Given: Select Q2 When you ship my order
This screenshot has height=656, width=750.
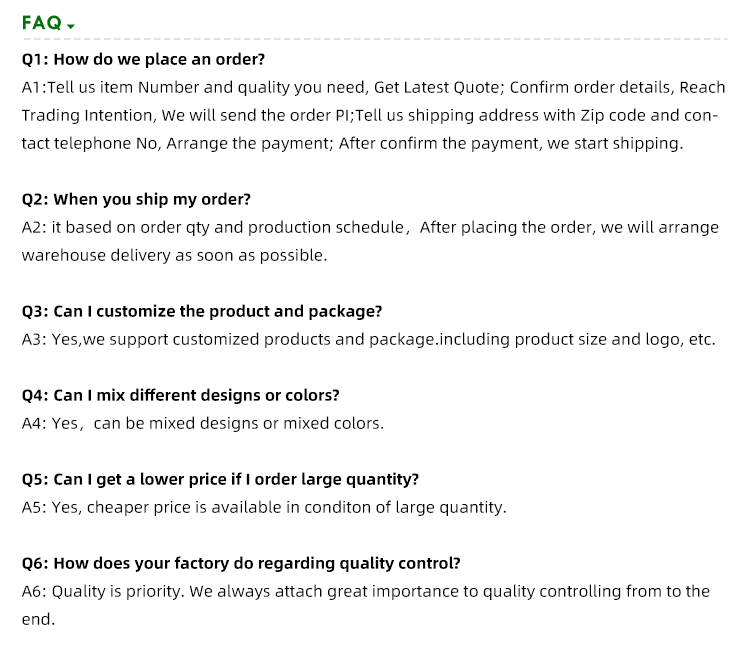Looking at the screenshot, I should point(136,199).
